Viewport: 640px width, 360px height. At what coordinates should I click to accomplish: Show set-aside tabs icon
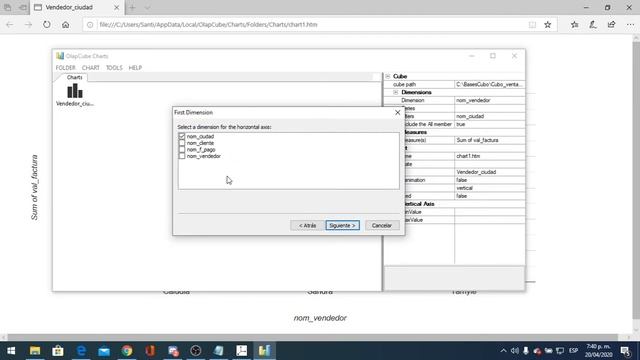click(x=7, y=7)
